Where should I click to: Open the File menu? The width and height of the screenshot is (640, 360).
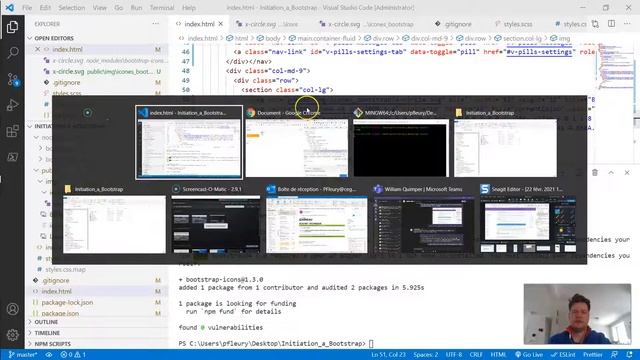[x=27, y=8]
